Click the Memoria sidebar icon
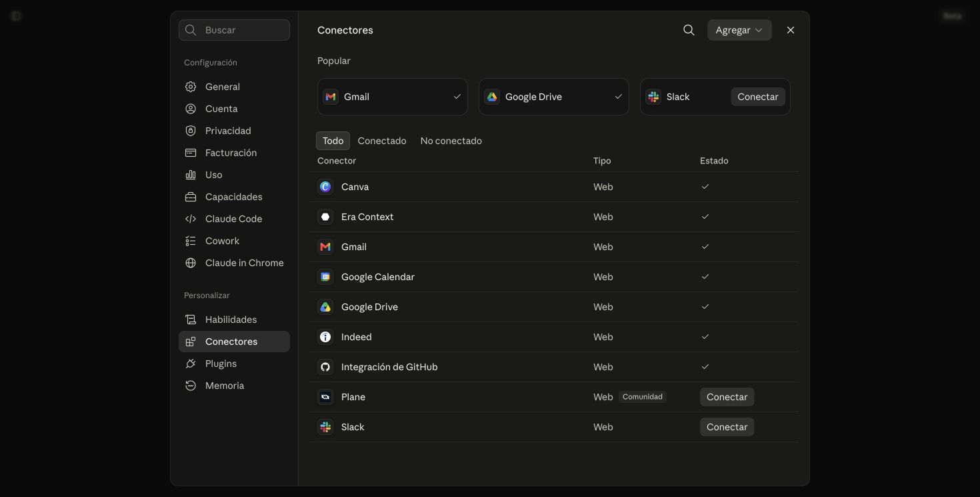Screen dimensions: 980x497 191,386
